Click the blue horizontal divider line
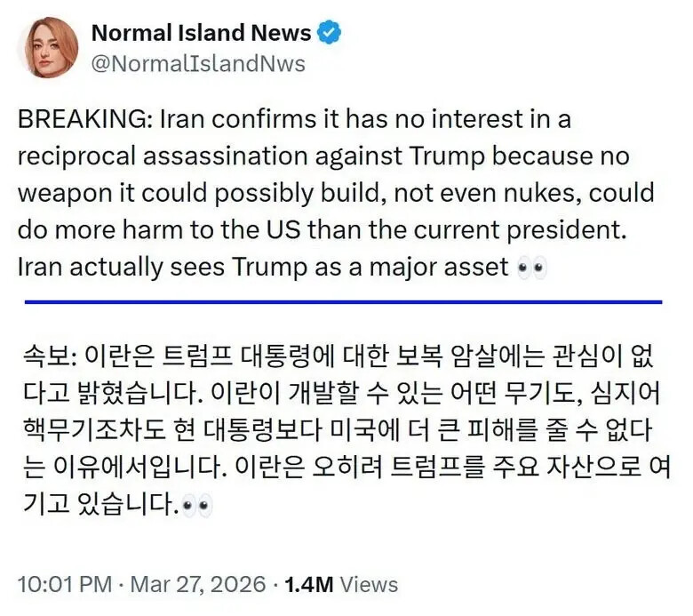Screen dimensions: 693x616 (343, 302)
